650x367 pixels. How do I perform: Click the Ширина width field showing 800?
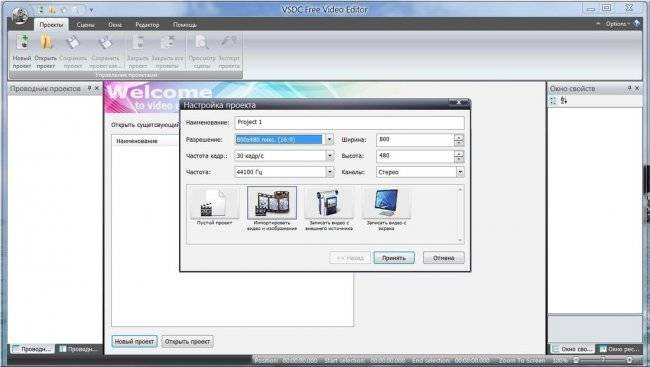415,140
